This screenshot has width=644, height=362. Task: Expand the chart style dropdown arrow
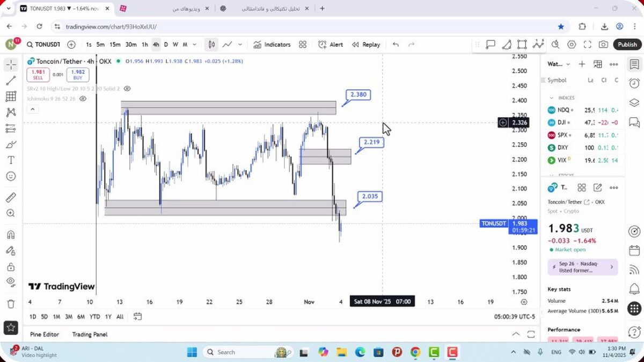pos(240,45)
